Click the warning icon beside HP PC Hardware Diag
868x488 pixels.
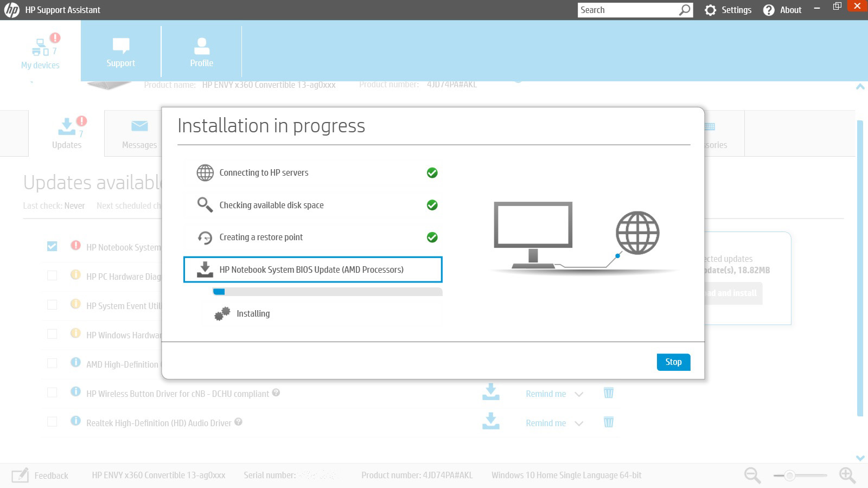tap(76, 274)
